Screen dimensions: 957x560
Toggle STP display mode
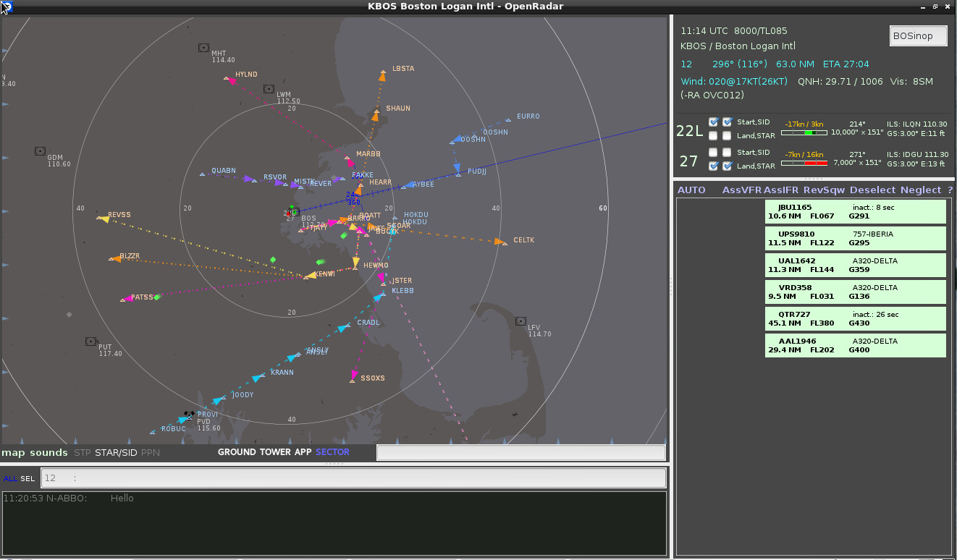(83, 453)
